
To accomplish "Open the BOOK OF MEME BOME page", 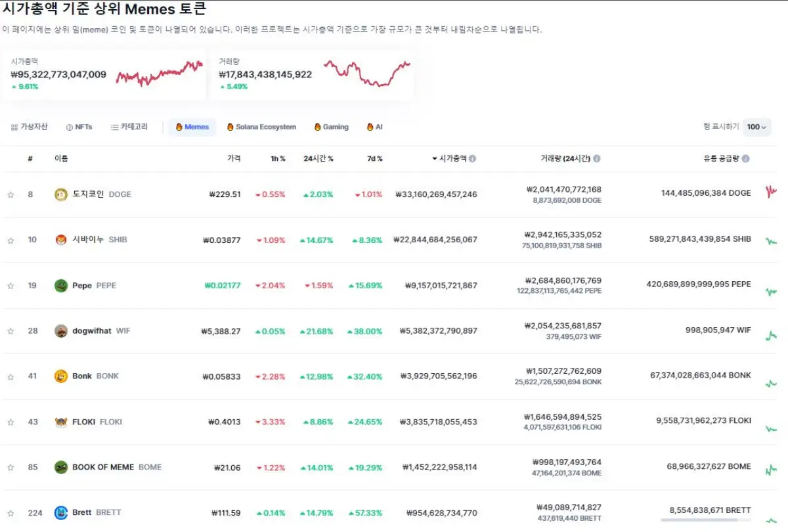I will 117,468.
